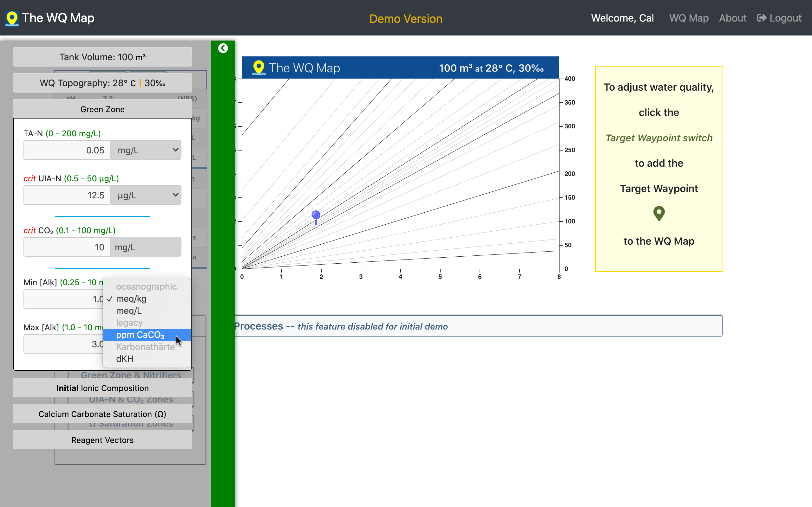Select the meq/L unit option
This screenshot has height=507, width=812.
click(129, 311)
